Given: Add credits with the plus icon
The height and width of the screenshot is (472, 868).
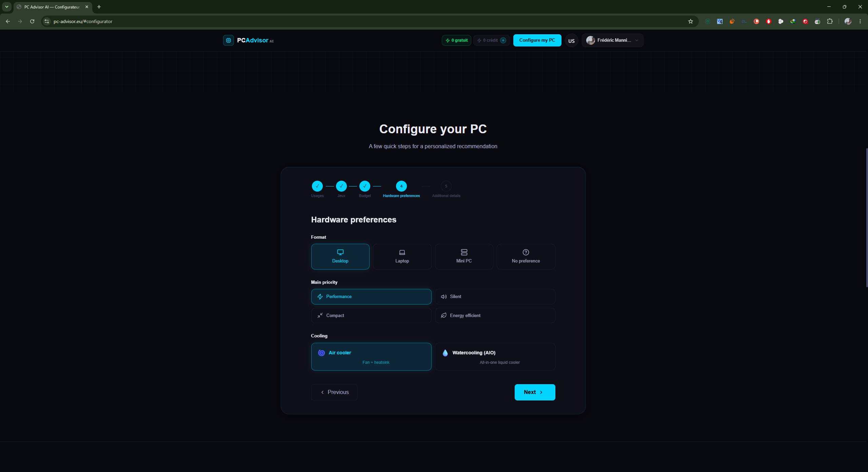Looking at the screenshot, I should point(503,40).
